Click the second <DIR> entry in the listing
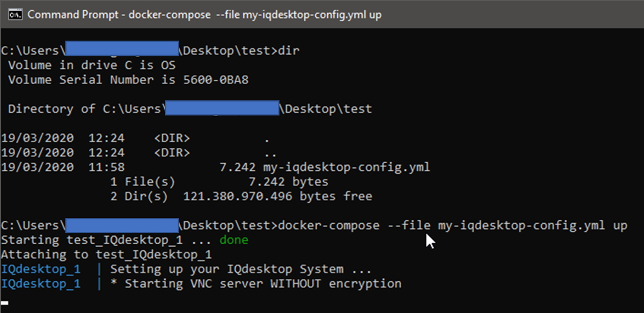Viewport: 644px width, 313px height. [172, 153]
